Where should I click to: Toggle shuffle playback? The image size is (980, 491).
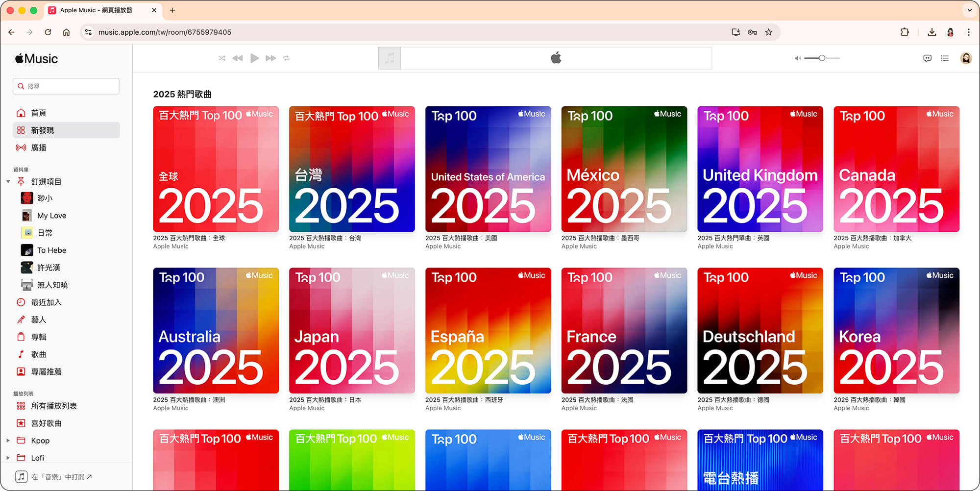coord(221,58)
